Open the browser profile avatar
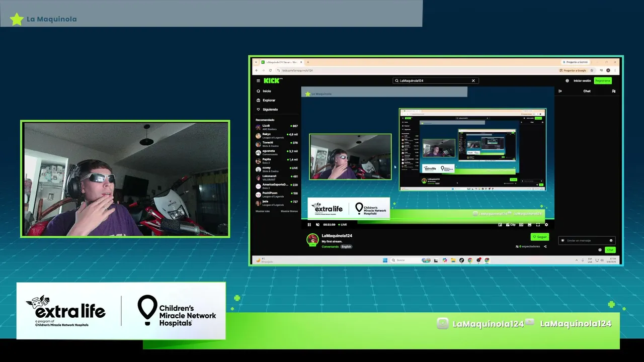Screen dimensions: 644x362 [x=608, y=70]
